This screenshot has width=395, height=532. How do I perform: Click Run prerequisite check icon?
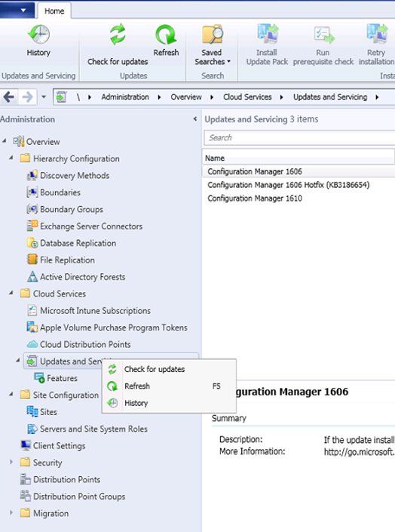[x=323, y=45]
